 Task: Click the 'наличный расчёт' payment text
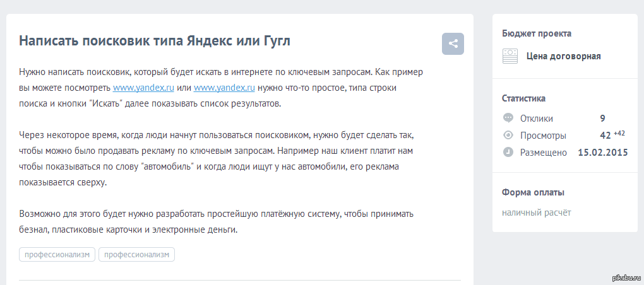tap(537, 212)
